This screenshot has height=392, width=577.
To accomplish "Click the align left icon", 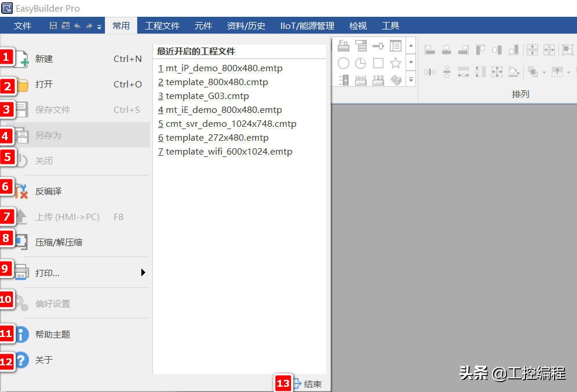I will [x=429, y=50].
